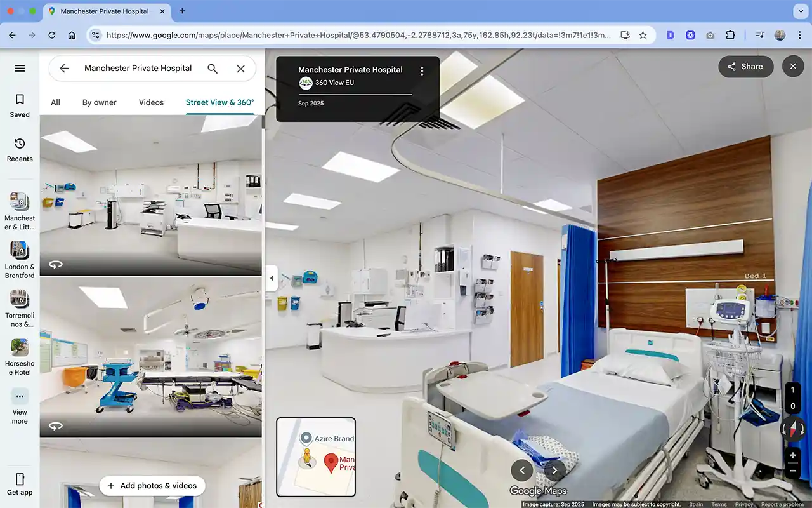Image resolution: width=812 pixels, height=508 pixels.
Task: Close the Street View with X button
Action: tap(793, 67)
